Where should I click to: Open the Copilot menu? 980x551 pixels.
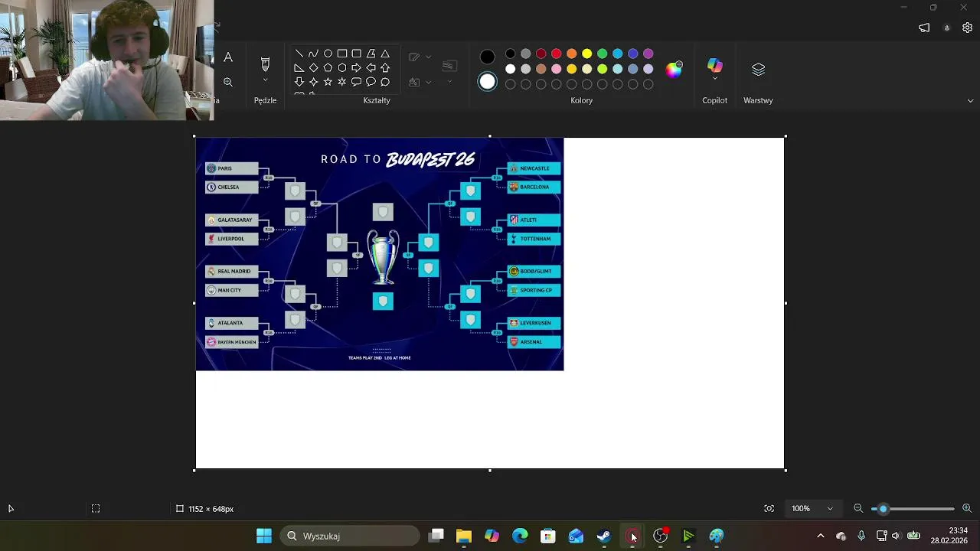714,69
